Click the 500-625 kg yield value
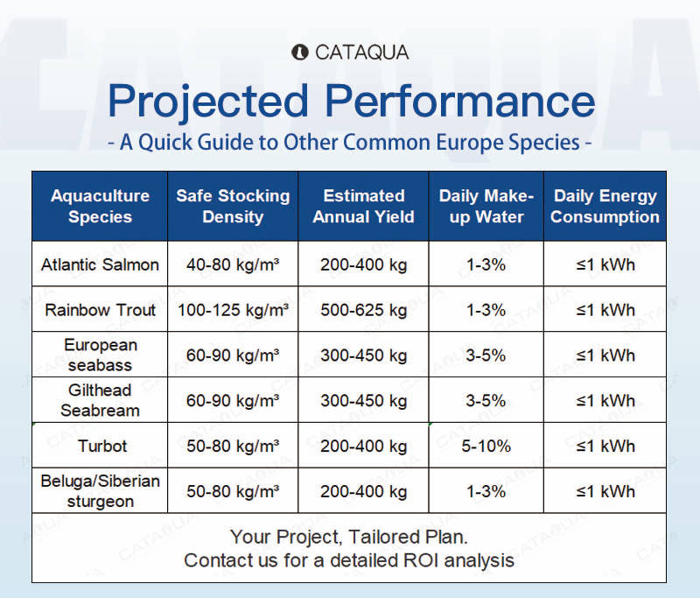This screenshot has height=598, width=700. tap(363, 310)
